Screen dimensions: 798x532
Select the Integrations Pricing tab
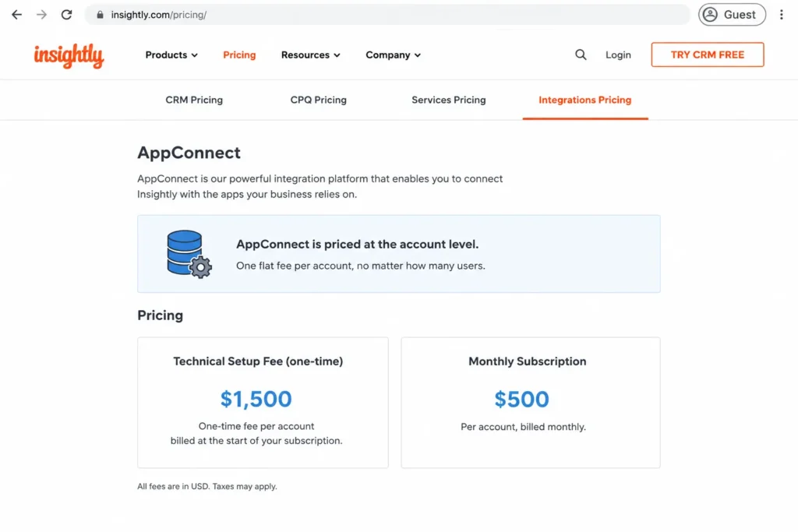[x=585, y=100]
